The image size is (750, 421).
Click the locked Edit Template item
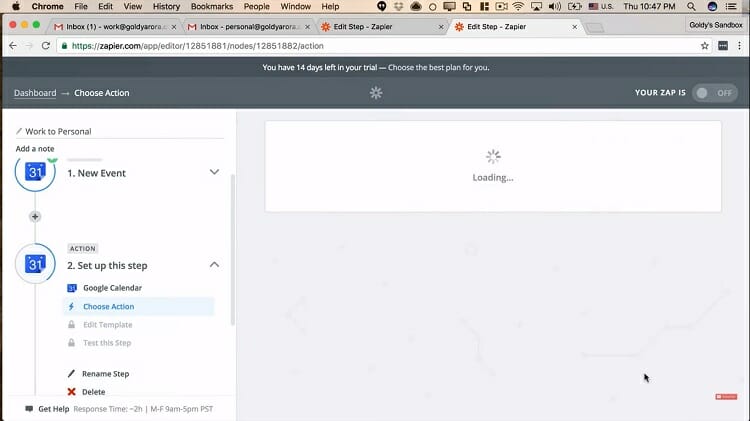[108, 325]
